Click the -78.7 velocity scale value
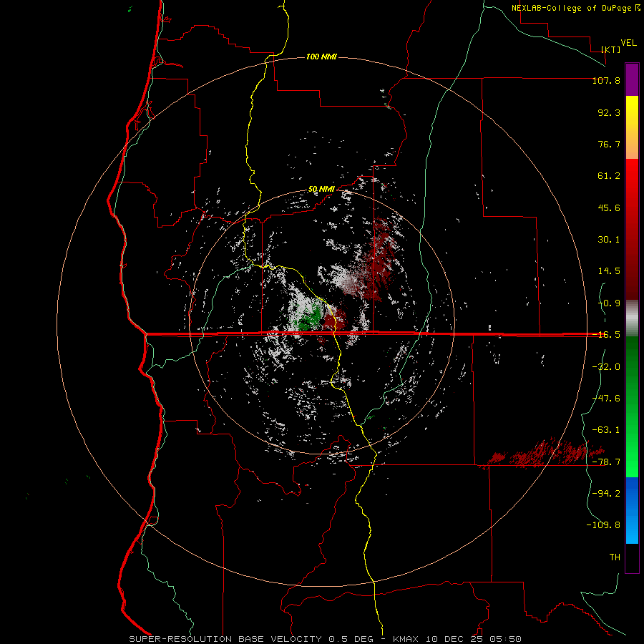 tap(606, 462)
